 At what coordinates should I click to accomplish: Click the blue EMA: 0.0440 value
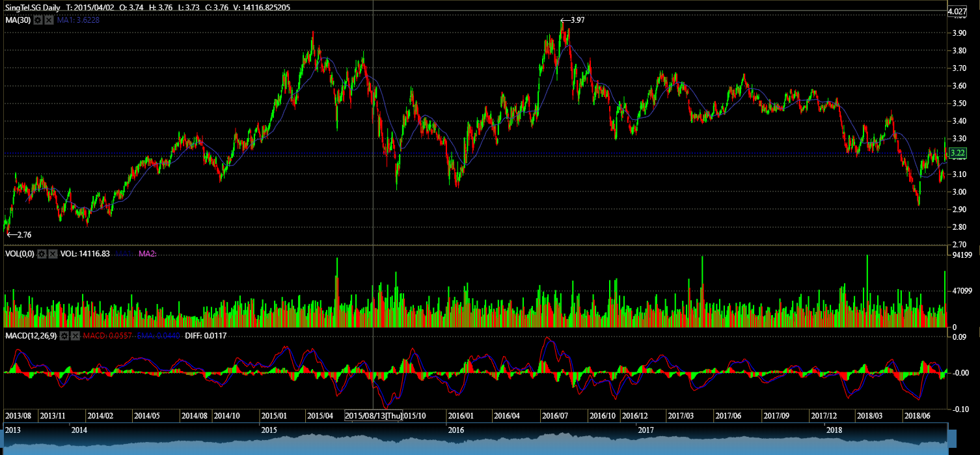click(158, 336)
